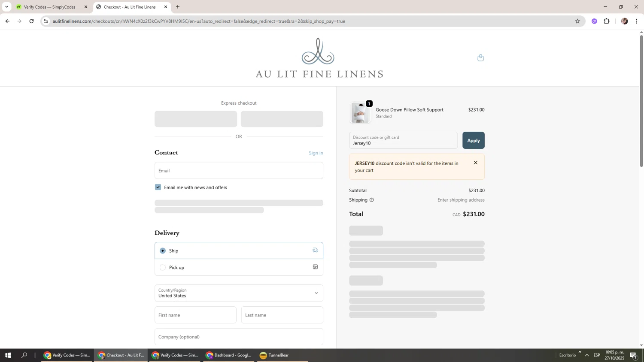Open the first Verify Codes taskbar window
The width and height of the screenshot is (644, 362).
[67, 355]
